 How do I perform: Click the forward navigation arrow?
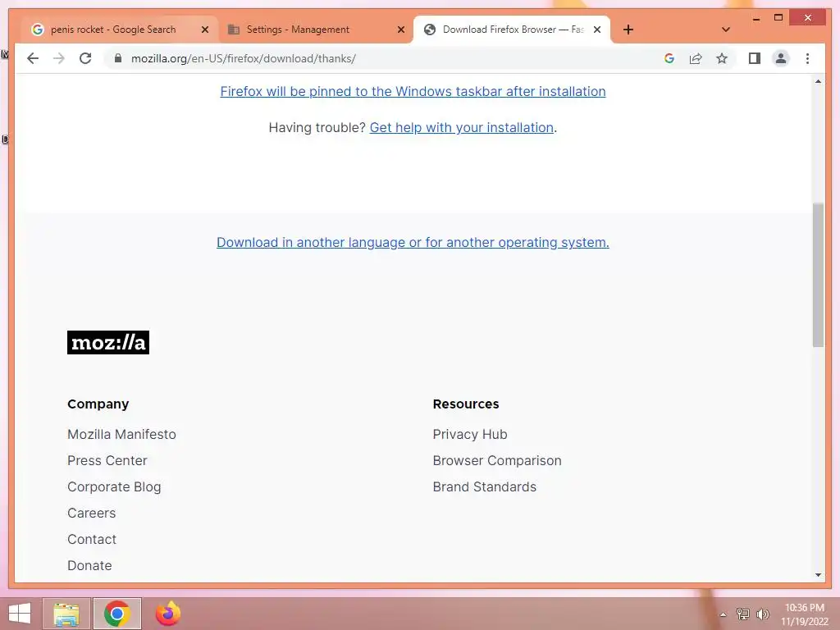[59, 58]
